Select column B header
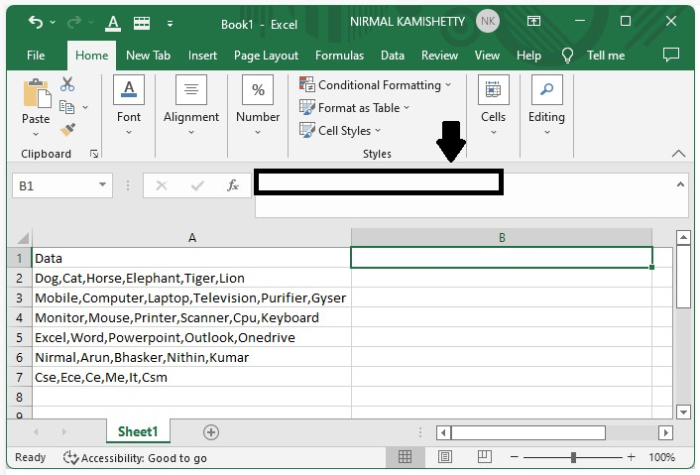 [x=502, y=238]
